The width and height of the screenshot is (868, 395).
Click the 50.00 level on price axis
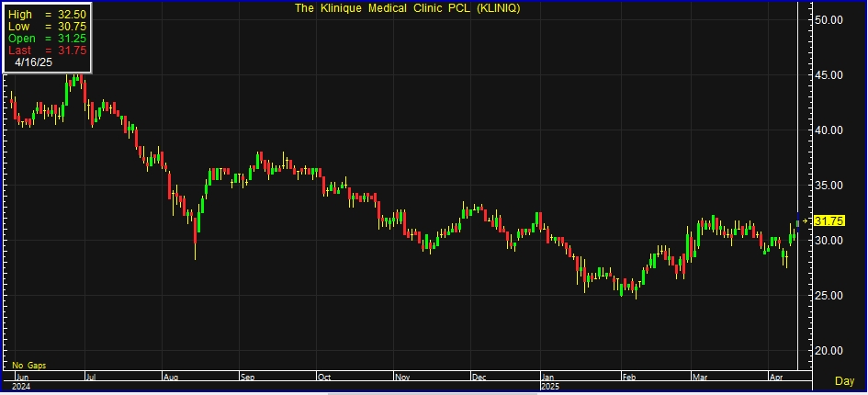click(829, 19)
